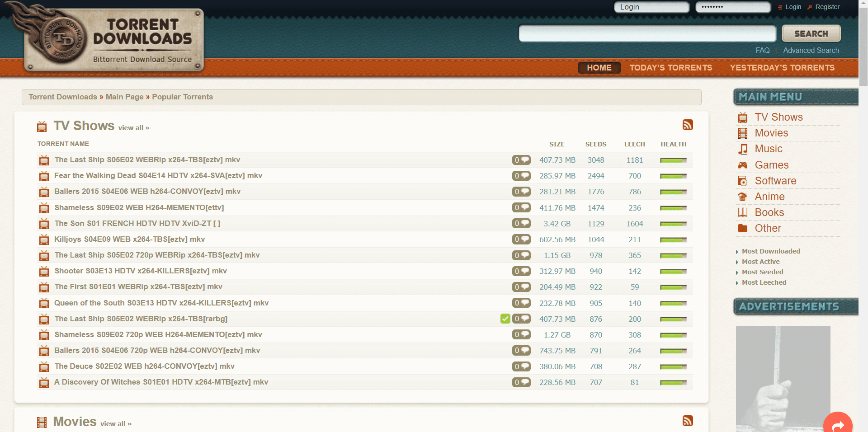Screen dimensions: 868x432
Task: Click the Games gamepad icon in the main menu
Action: pos(743,165)
